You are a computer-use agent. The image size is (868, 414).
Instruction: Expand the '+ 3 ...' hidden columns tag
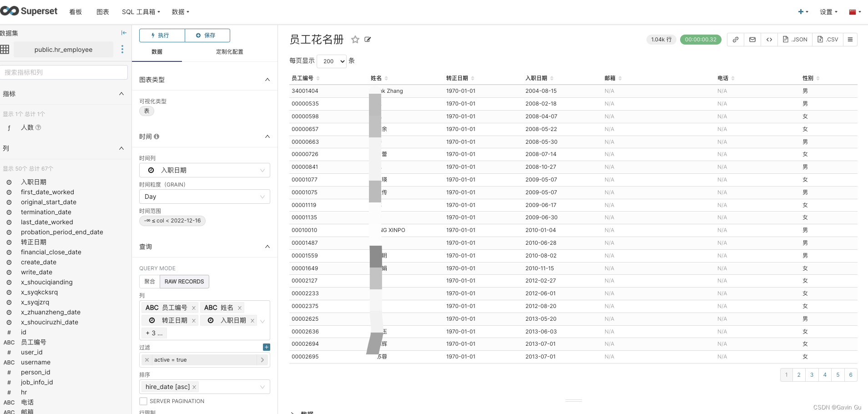tap(154, 333)
